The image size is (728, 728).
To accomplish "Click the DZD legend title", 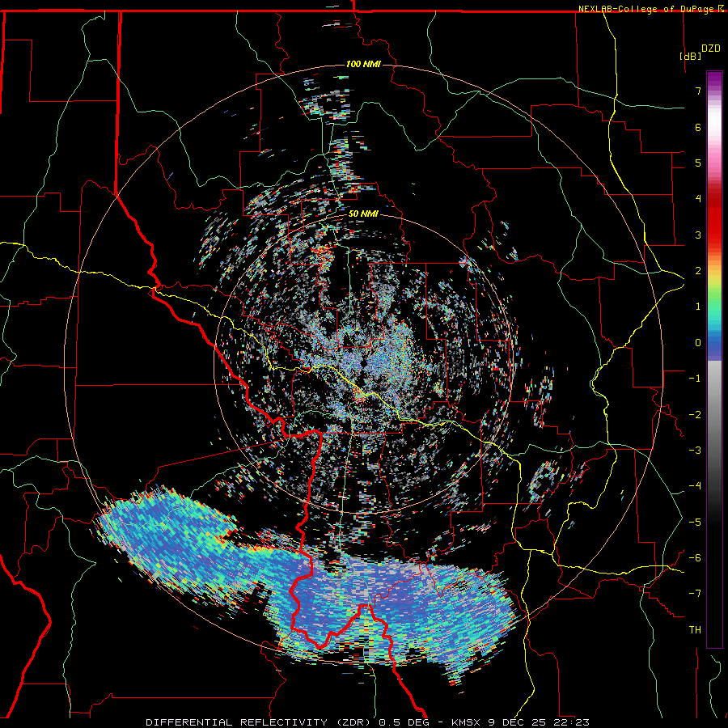I will click(711, 49).
